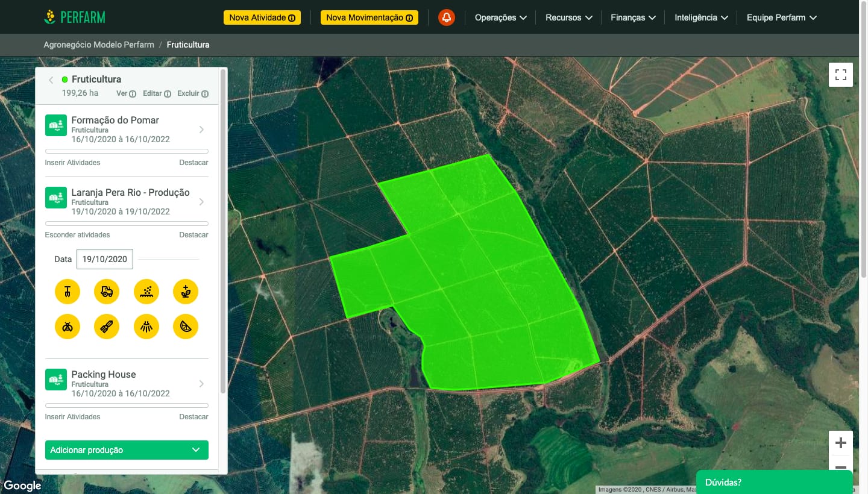
Task: Open the Operações menu
Action: point(500,17)
